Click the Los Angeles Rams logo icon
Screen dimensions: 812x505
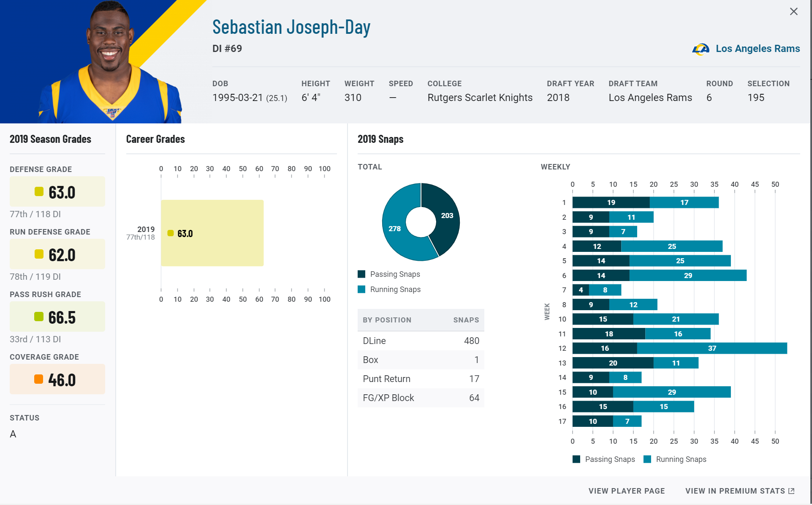pyautogui.click(x=701, y=49)
